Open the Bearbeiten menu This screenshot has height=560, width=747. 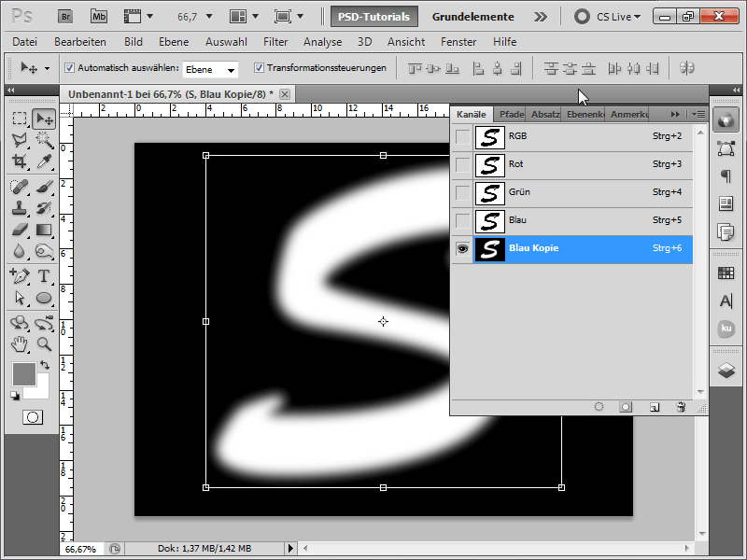pyautogui.click(x=80, y=42)
